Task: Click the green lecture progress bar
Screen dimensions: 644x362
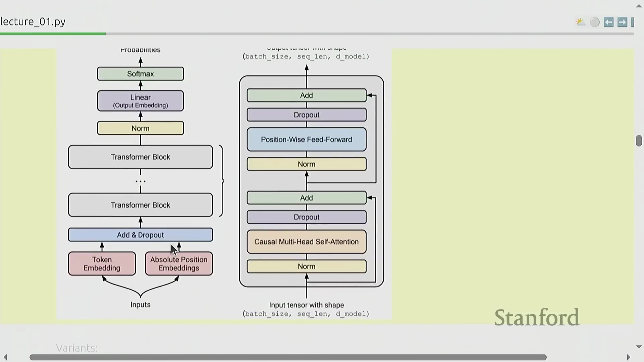Action: 53,34
